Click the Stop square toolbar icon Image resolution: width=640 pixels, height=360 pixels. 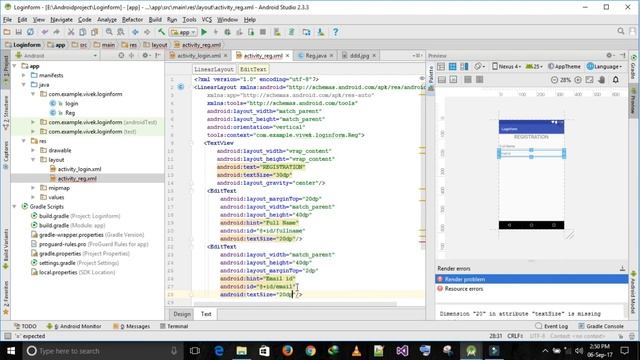[x=263, y=32]
